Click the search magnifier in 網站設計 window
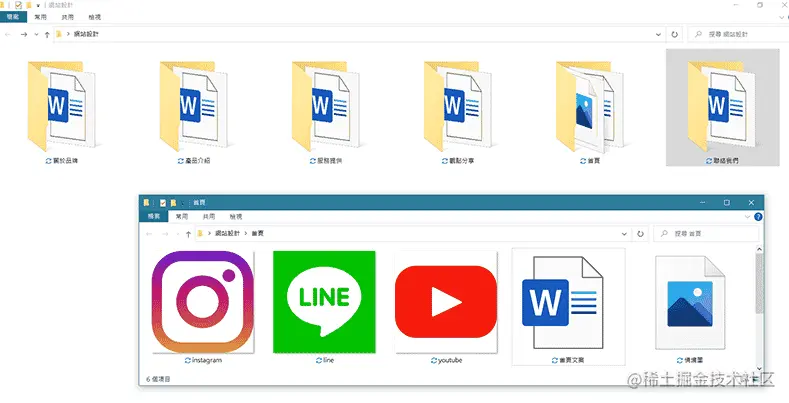The width and height of the screenshot is (789, 403). (698, 34)
